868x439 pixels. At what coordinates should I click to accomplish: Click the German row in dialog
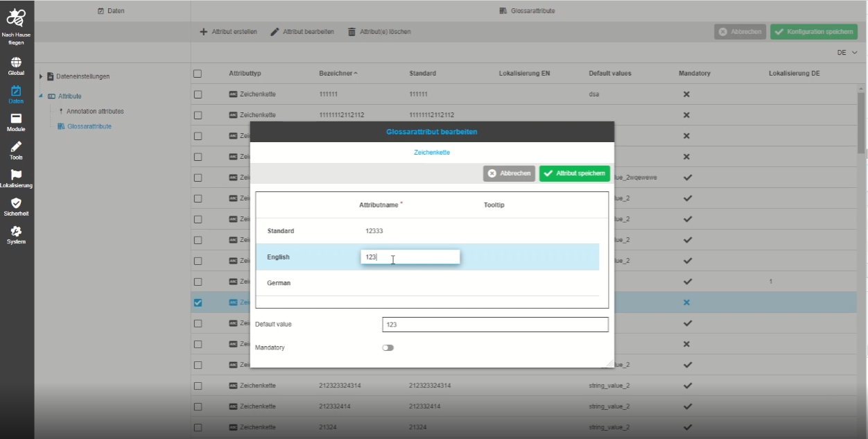[427, 283]
